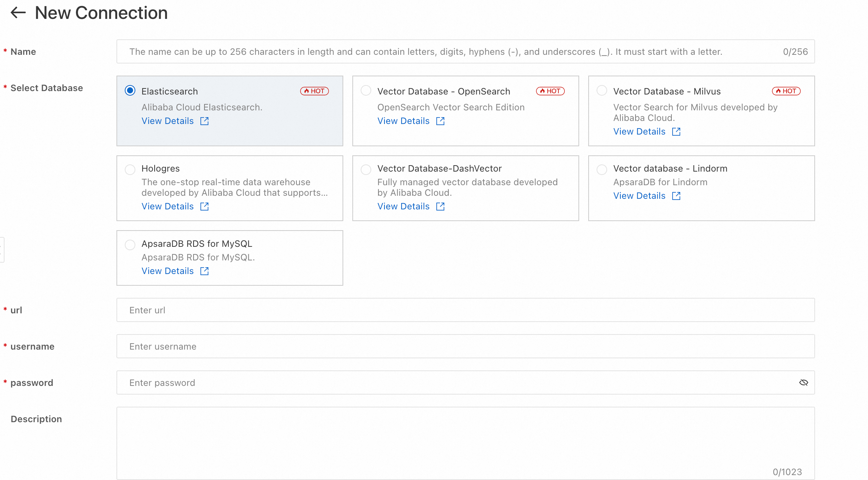Click the Description text area
Viewport: 868px width, 480px height.
[x=465, y=442]
